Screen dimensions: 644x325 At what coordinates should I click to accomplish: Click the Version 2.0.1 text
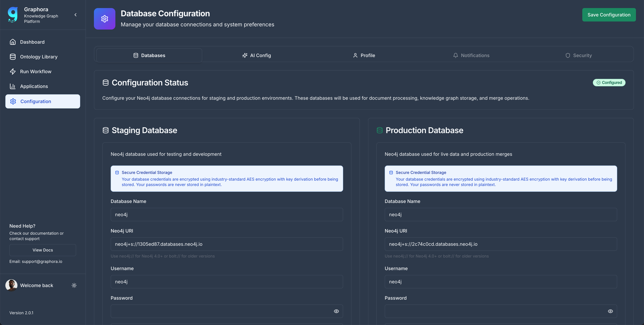point(21,313)
